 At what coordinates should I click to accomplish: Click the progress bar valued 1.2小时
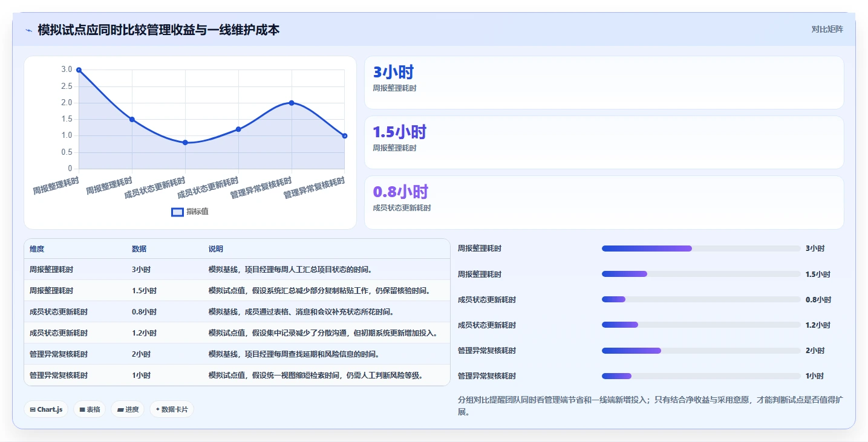click(x=701, y=325)
